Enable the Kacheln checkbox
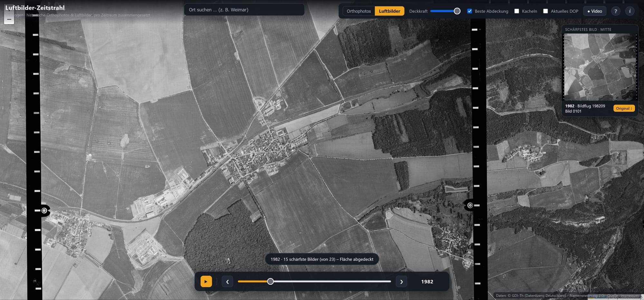 (x=517, y=11)
